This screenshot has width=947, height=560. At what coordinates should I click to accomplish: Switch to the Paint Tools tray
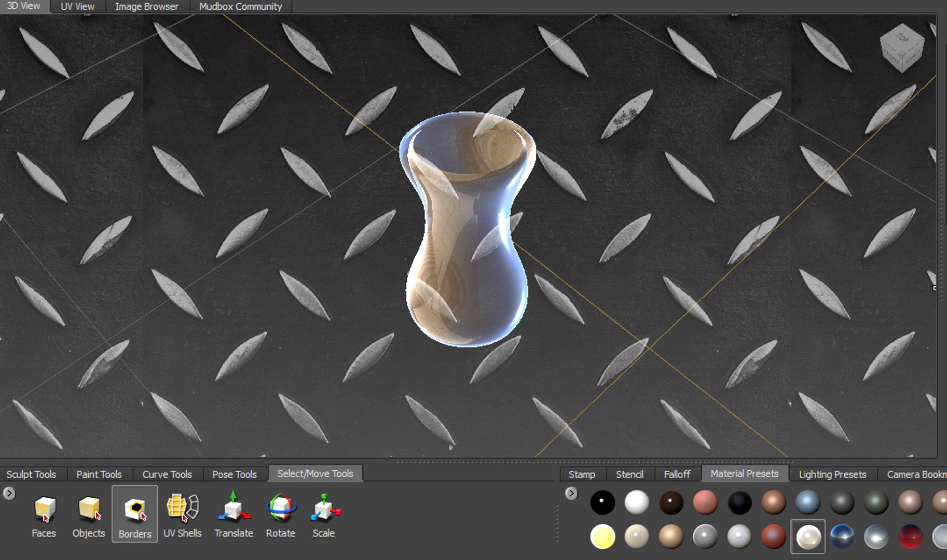coord(99,474)
